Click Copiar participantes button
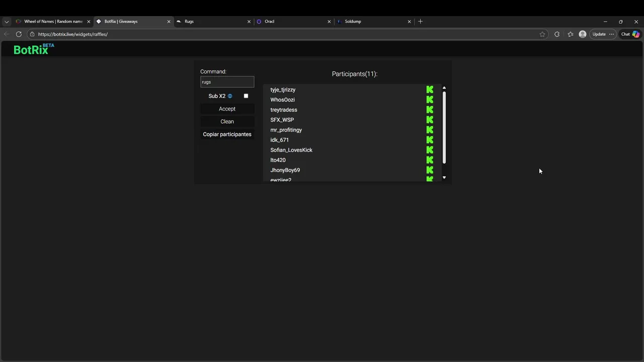The image size is (644, 362). click(227, 134)
